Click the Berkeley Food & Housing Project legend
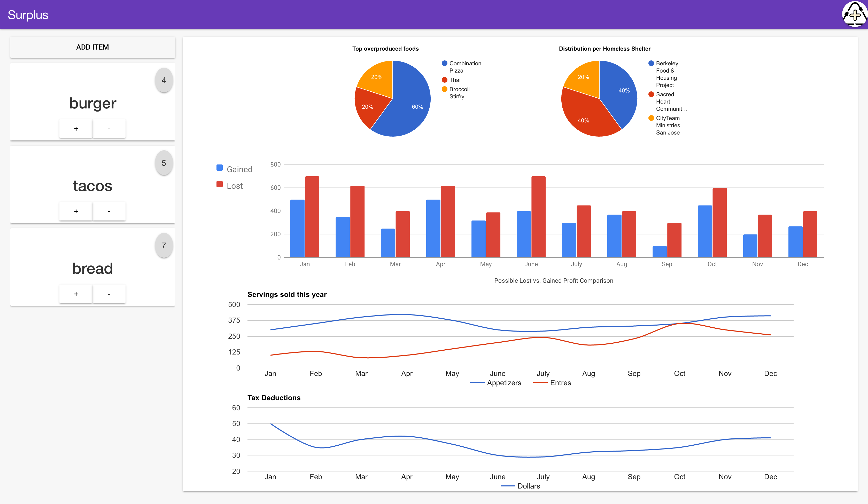 663,74
